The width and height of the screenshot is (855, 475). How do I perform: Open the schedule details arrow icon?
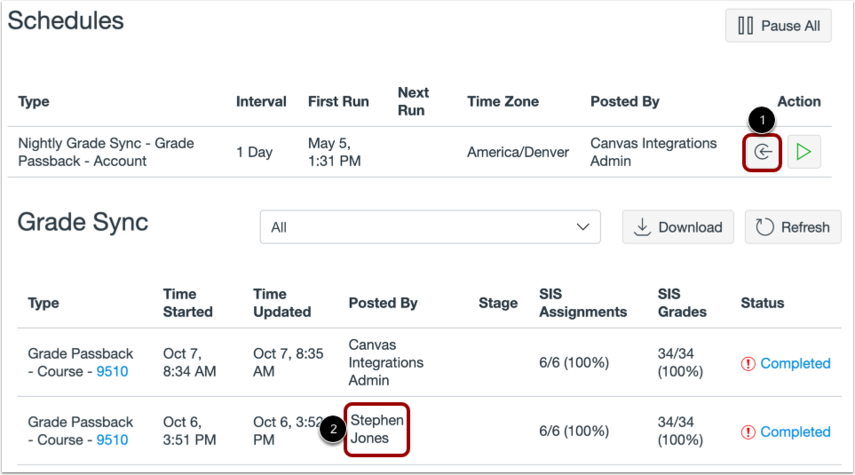click(762, 152)
